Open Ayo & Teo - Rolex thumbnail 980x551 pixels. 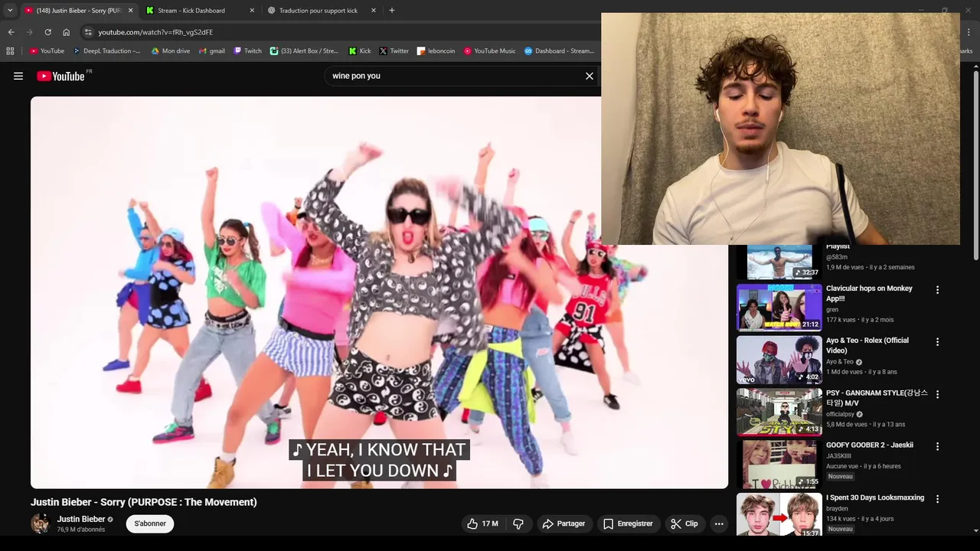779,360
